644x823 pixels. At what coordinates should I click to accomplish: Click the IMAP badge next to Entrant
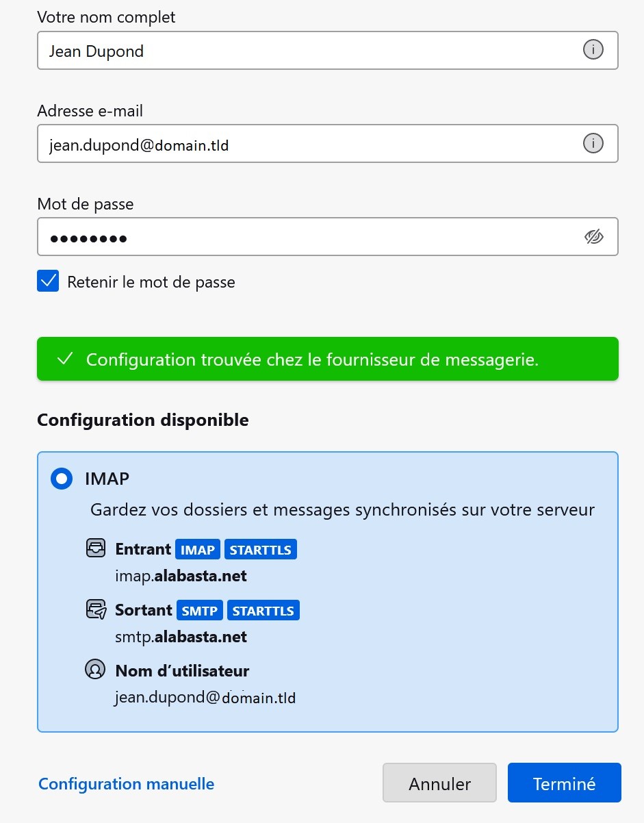198,548
